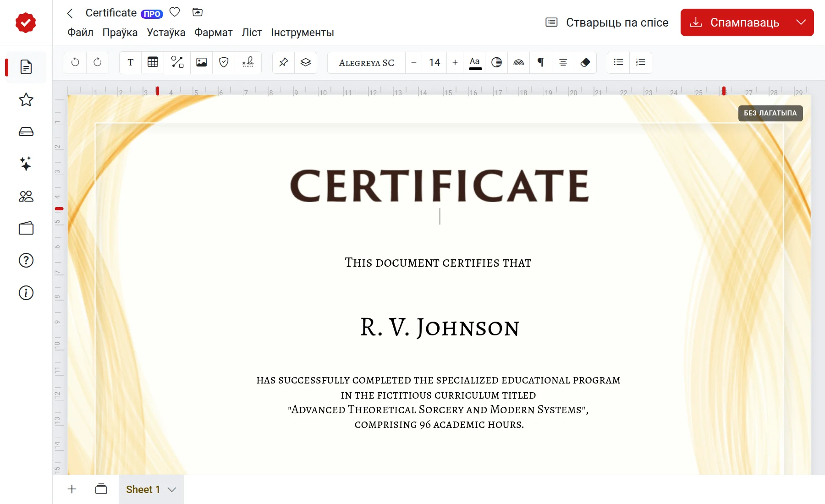Screen dimensions: 825x504
Task: Increase font size with plus button
Action: point(455,62)
